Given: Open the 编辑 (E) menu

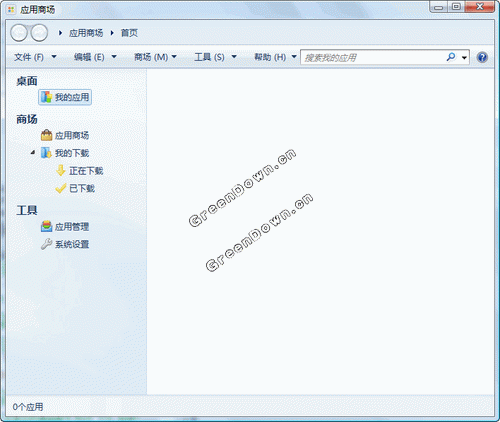Looking at the screenshot, I should click(95, 57).
